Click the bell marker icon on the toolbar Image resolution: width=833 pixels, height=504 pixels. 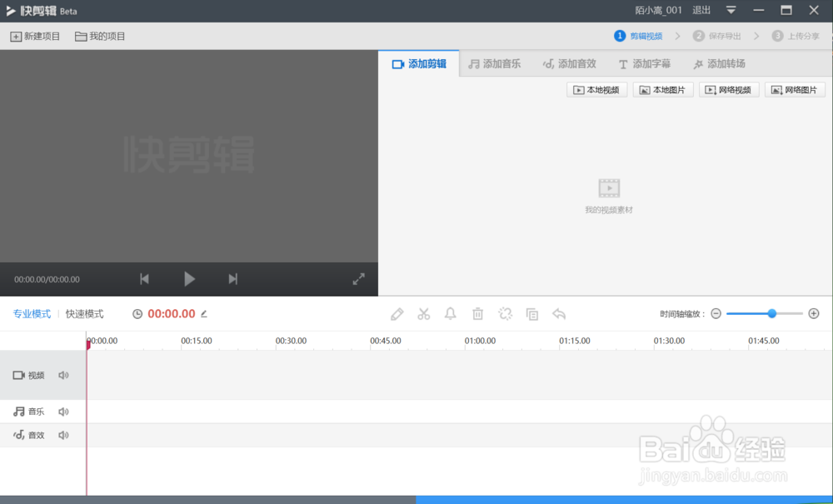coord(451,313)
